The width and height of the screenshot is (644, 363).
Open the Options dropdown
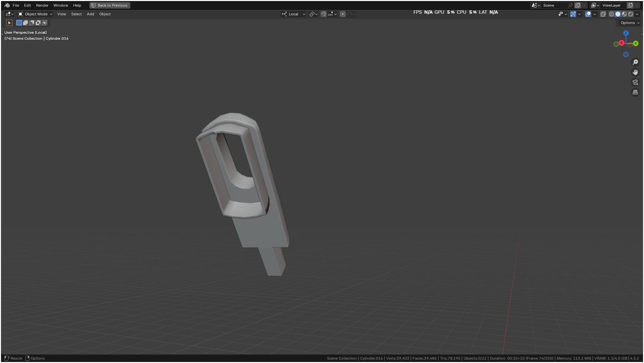pos(630,23)
